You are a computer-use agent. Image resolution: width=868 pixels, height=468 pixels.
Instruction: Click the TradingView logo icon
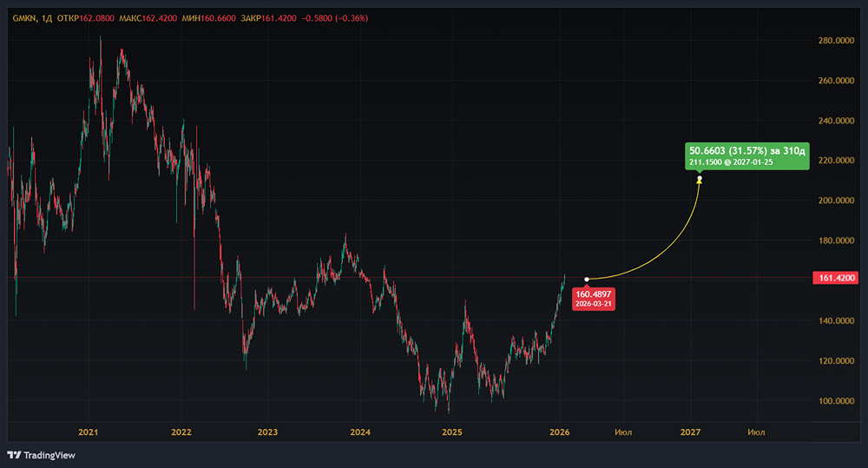click(14, 455)
